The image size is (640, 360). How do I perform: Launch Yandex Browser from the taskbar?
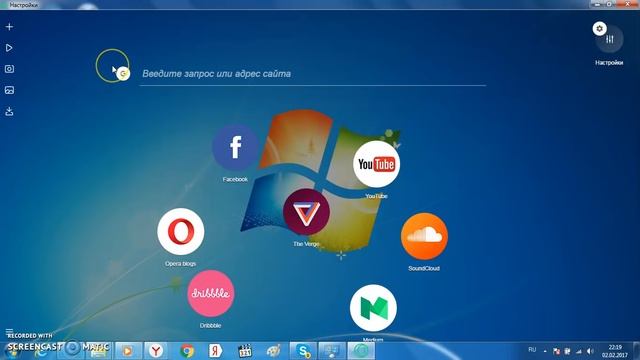(x=156, y=351)
